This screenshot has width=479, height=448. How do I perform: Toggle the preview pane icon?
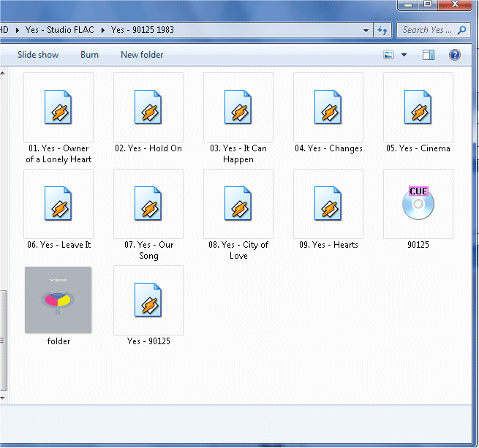[x=429, y=55]
